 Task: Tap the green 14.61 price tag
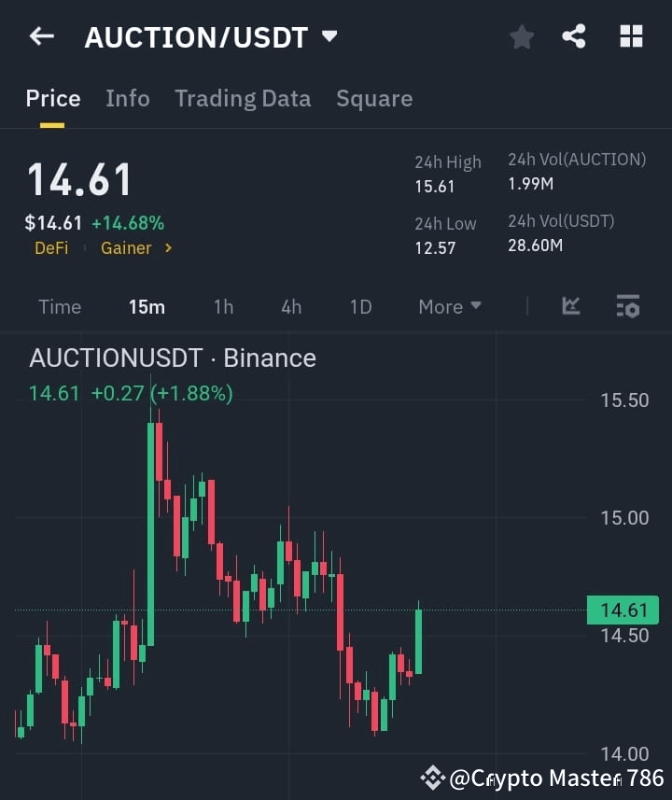click(622, 610)
